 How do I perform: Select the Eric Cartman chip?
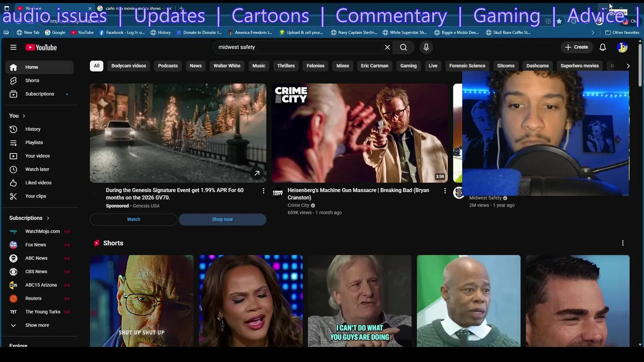[x=375, y=66]
